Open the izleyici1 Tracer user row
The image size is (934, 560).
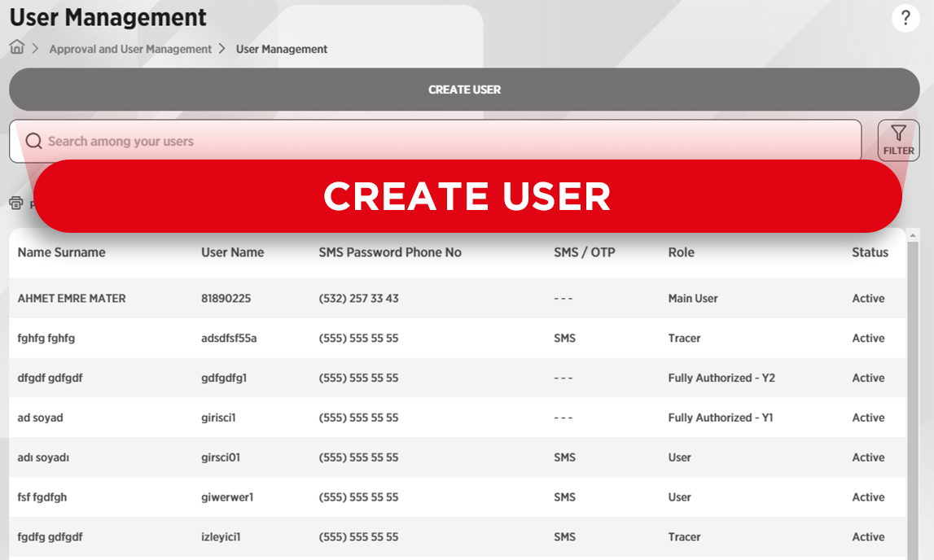pyautogui.click(x=221, y=537)
